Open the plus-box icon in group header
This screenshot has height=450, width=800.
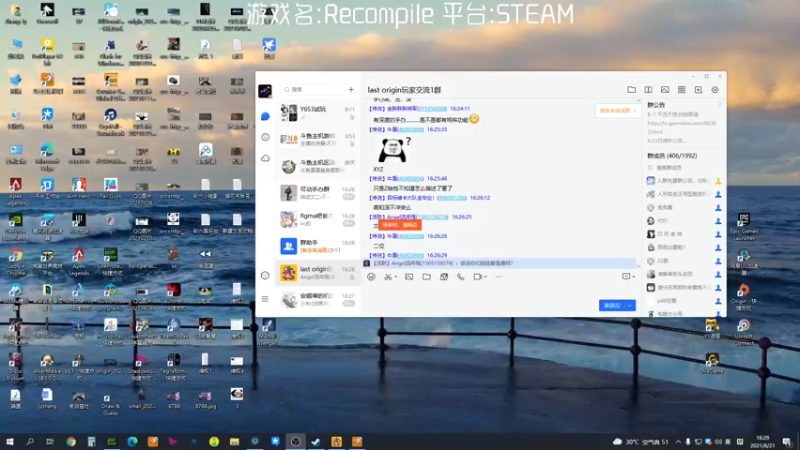(x=698, y=90)
